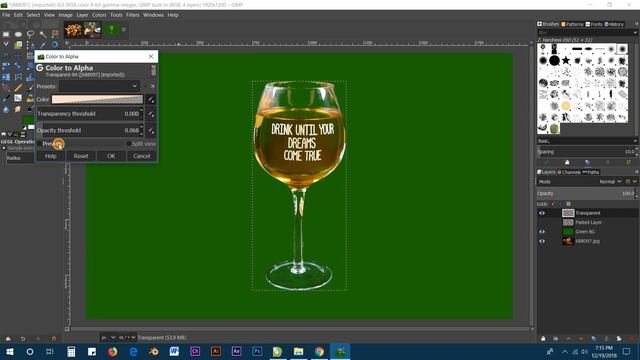This screenshot has height=360, width=640.
Task: Click the Windows Start button
Action: pos(9,351)
